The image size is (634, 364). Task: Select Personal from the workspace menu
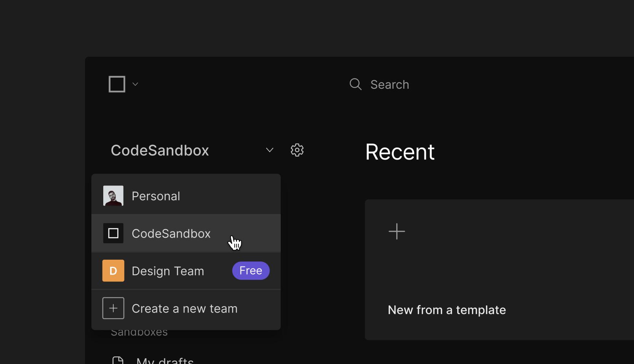coord(156,196)
